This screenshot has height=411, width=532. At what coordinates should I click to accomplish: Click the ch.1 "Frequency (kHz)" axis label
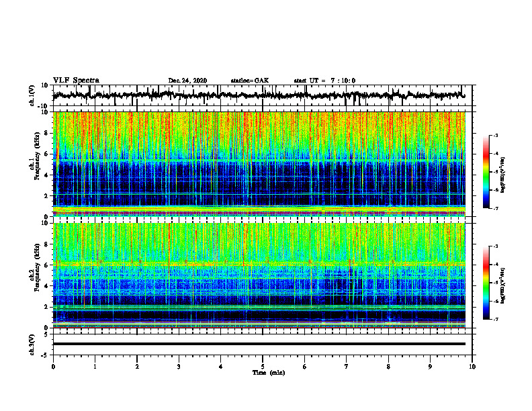[x=37, y=156]
